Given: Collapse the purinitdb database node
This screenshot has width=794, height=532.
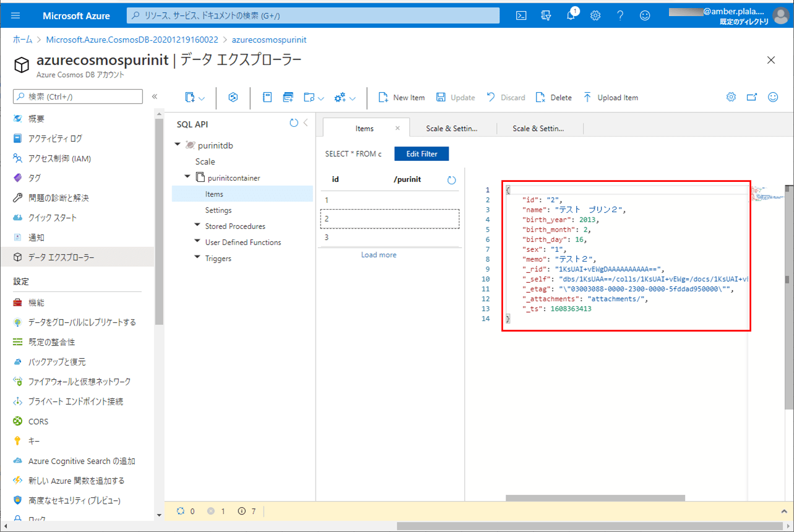Looking at the screenshot, I should [x=178, y=145].
